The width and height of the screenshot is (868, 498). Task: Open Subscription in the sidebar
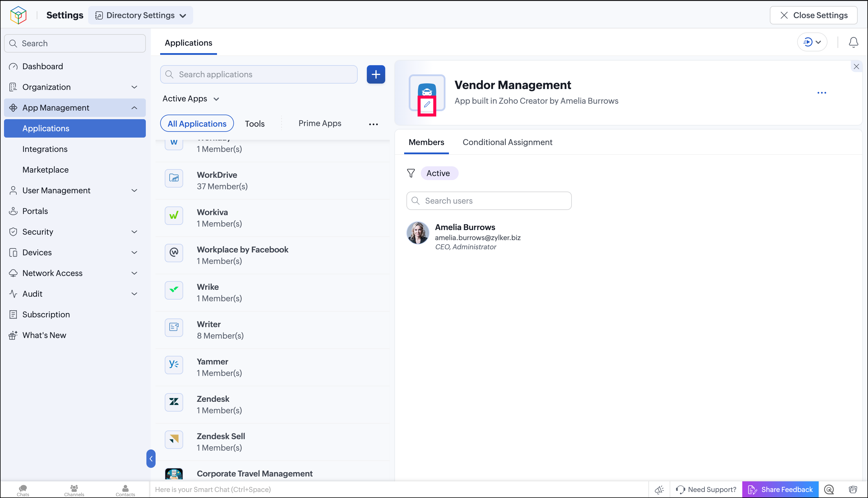point(75,314)
